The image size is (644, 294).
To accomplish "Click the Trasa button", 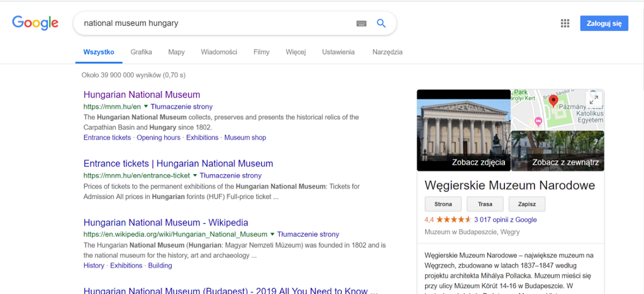I will click(485, 204).
